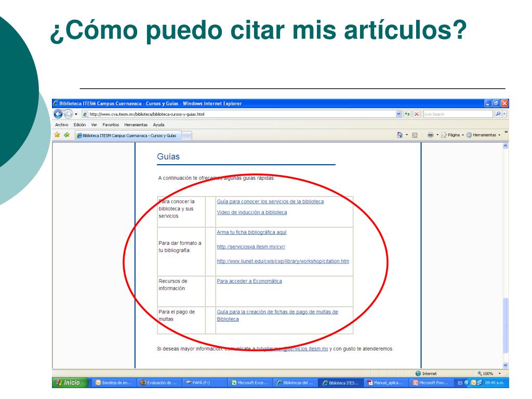Click the browser Forward arrow button
The image size is (532, 399).
click(x=68, y=114)
